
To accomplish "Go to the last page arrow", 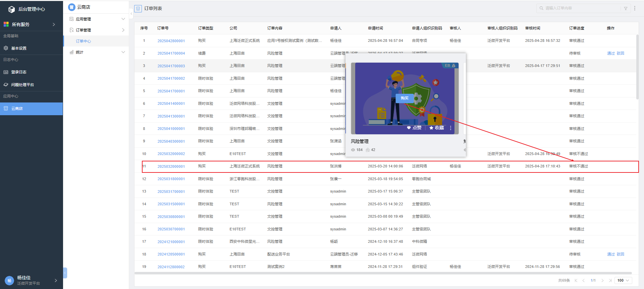I will [x=610, y=281].
